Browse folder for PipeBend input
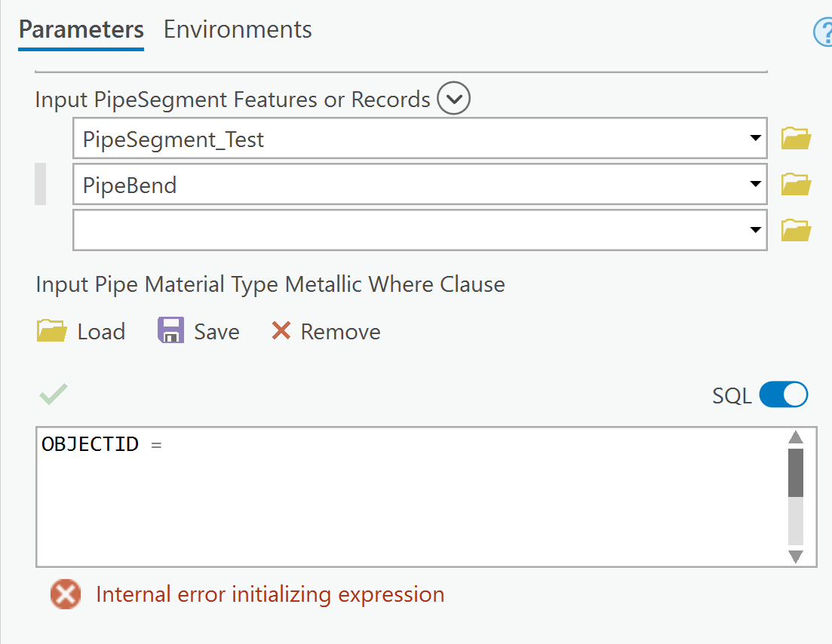The height and width of the screenshot is (644, 832). (x=796, y=184)
